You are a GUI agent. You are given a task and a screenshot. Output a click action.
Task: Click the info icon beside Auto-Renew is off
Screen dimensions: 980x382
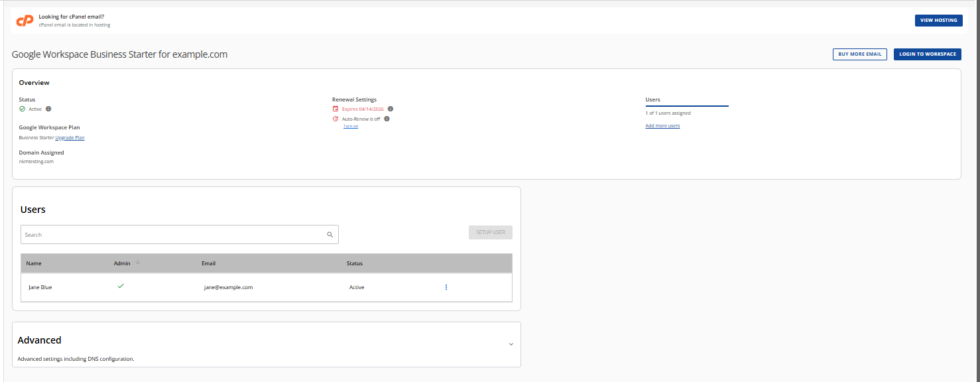click(x=387, y=119)
